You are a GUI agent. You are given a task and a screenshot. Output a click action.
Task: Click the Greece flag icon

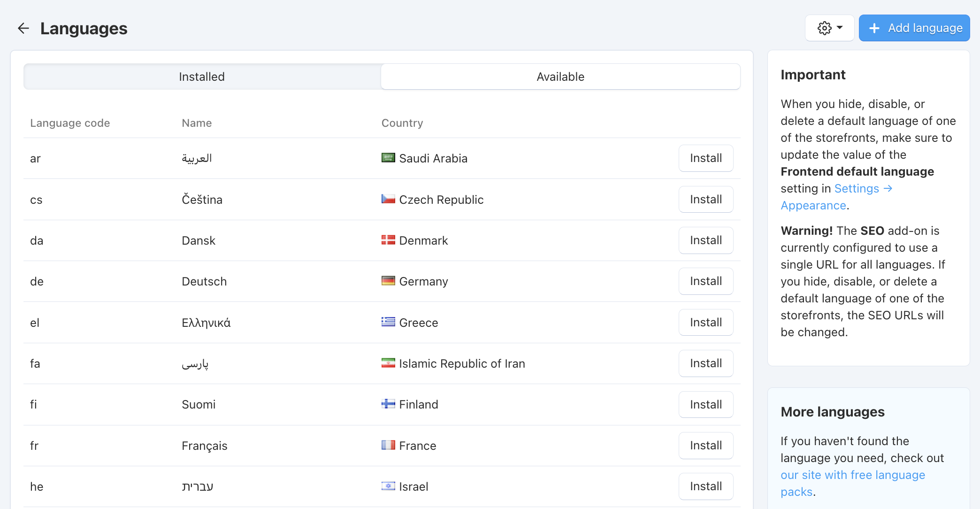click(x=388, y=322)
